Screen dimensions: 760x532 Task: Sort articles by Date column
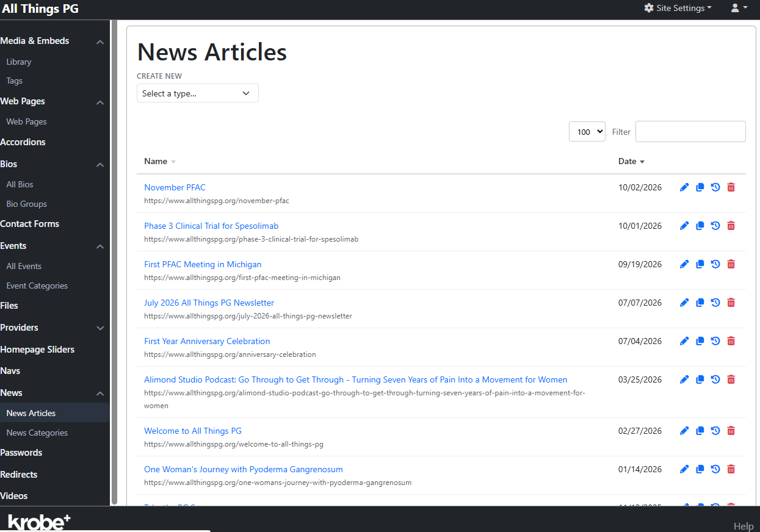[x=631, y=161]
